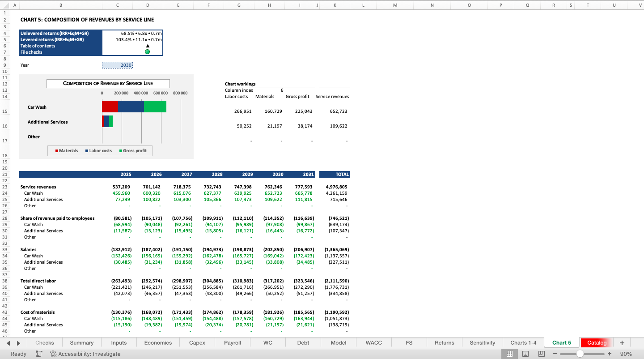The image size is (644, 359).
Task: Select the Additional Services bar in the chart
Action: coord(107,121)
